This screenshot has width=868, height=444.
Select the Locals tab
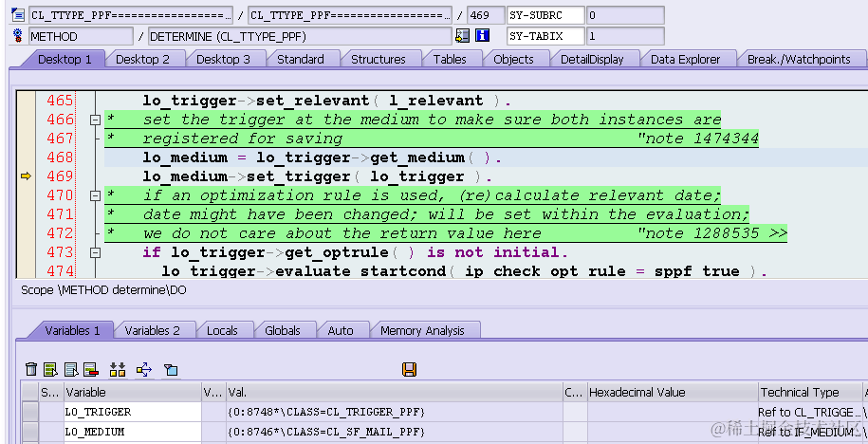[x=222, y=330]
